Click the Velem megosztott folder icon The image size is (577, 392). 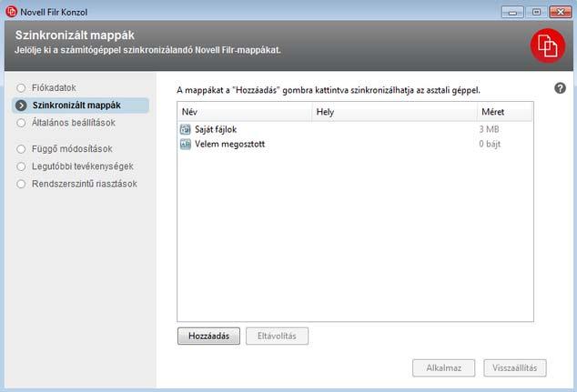(185, 144)
